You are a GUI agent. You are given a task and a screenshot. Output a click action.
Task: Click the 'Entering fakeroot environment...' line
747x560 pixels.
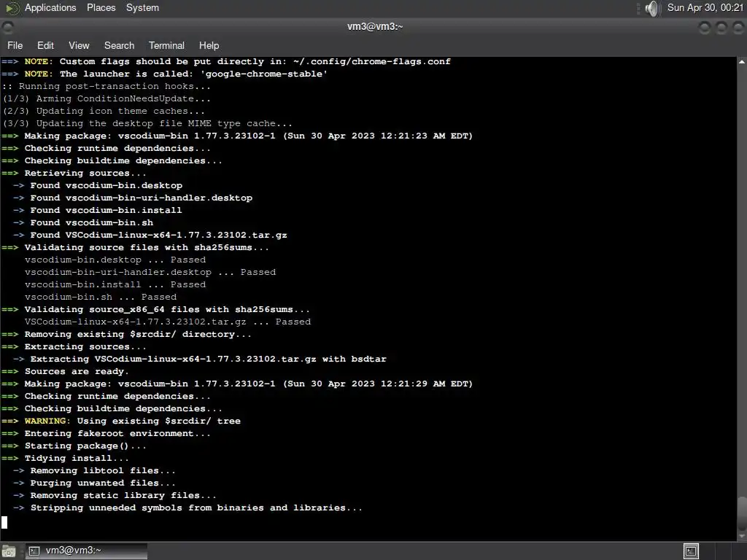(x=106, y=433)
